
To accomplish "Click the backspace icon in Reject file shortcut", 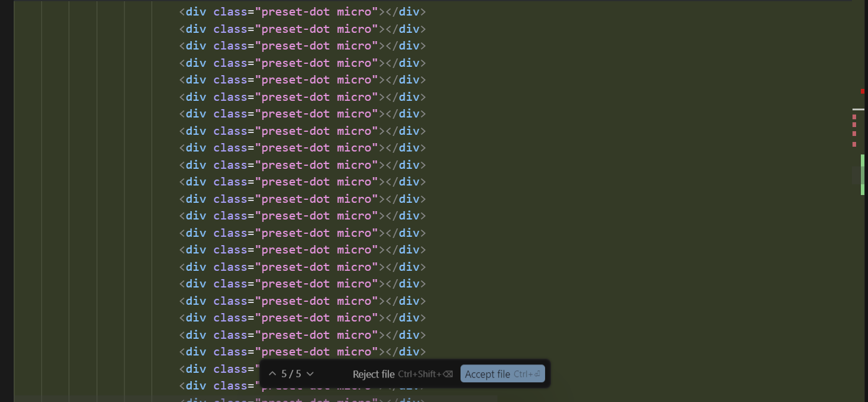I will click(448, 374).
